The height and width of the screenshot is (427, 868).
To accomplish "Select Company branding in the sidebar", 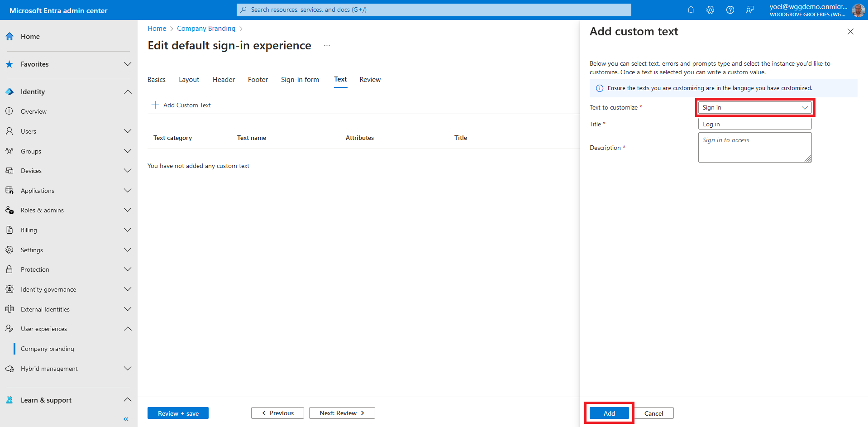I will (48, 349).
